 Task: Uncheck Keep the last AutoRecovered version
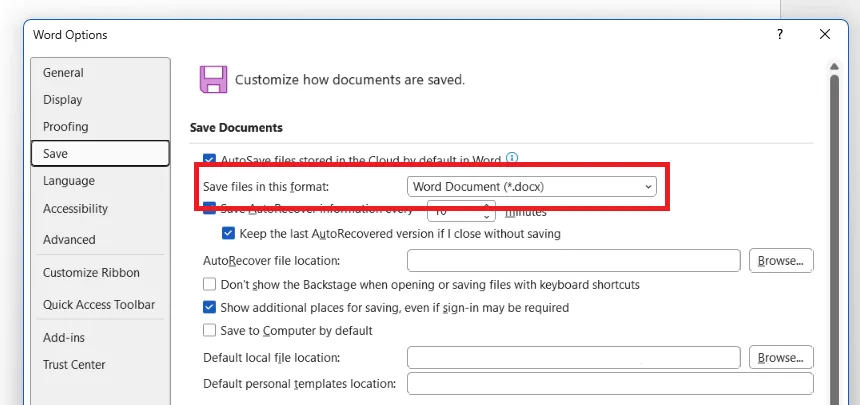(x=228, y=234)
